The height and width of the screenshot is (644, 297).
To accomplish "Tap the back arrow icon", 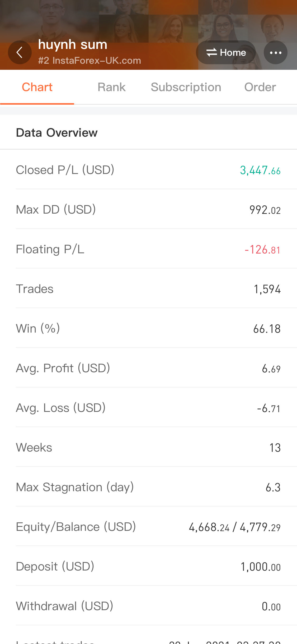I will coord(20,52).
